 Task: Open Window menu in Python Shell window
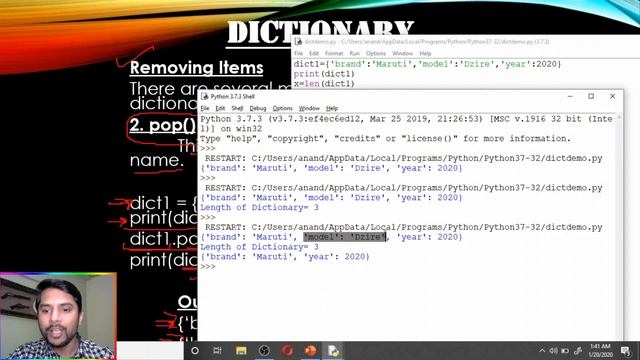(309, 108)
